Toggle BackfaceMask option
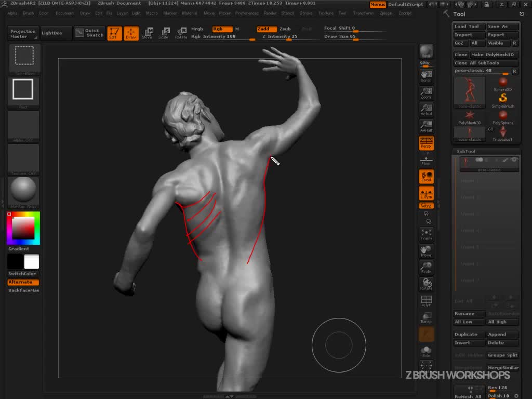This screenshot has width=532, height=399. click(23, 290)
